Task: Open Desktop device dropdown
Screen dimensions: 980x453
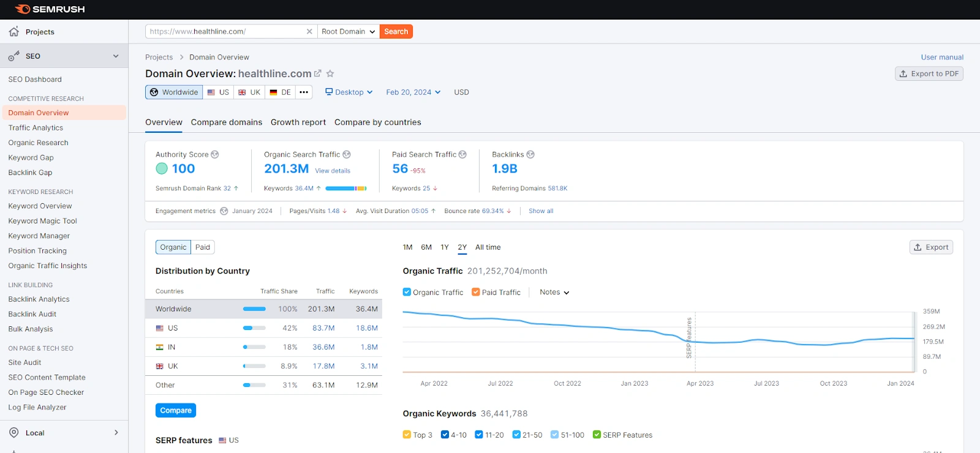Action: click(349, 92)
